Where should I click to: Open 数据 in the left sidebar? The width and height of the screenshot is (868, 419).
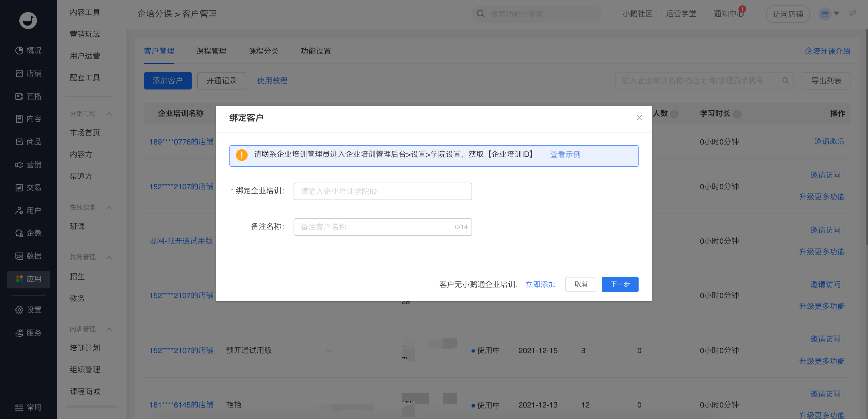[28, 256]
